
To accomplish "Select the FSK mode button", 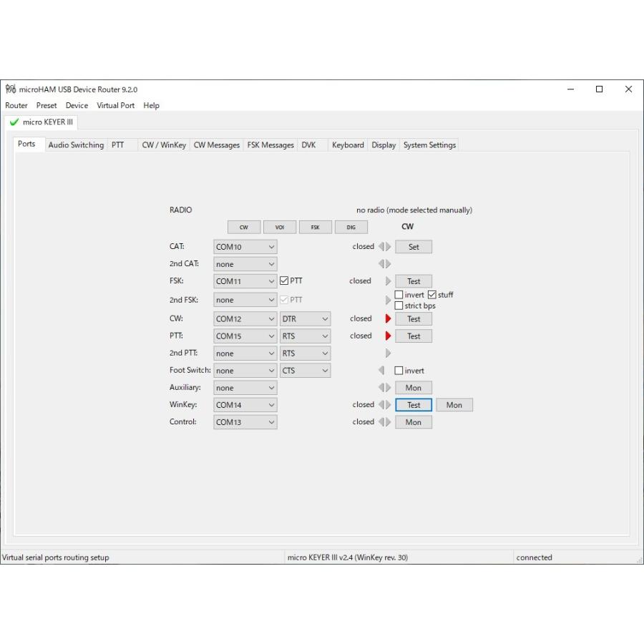I will [x=316, y=228].
